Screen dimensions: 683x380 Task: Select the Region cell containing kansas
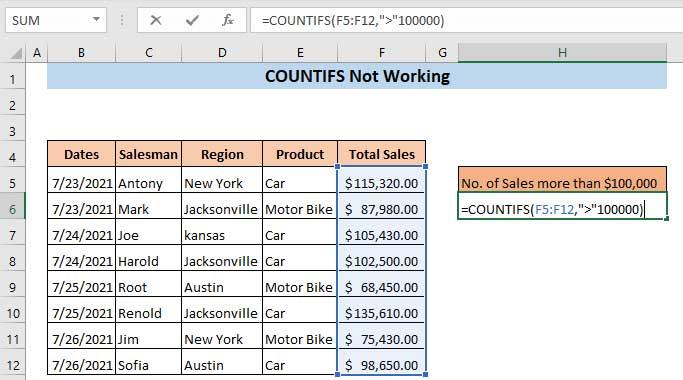pos(222,235)
